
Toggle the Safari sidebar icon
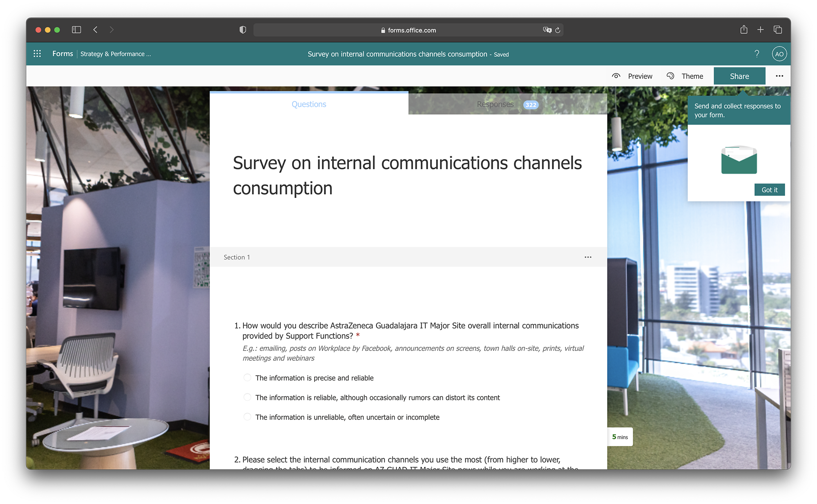click(76, 30)
